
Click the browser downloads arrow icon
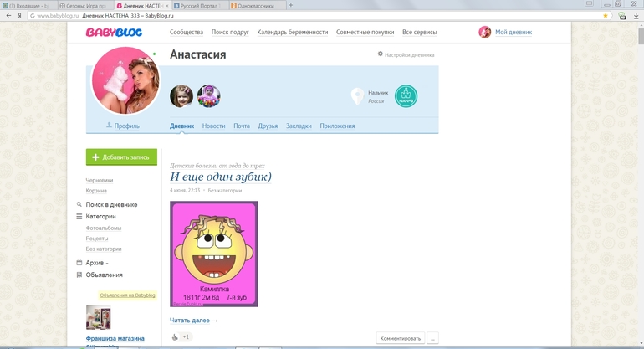(636, 16)
